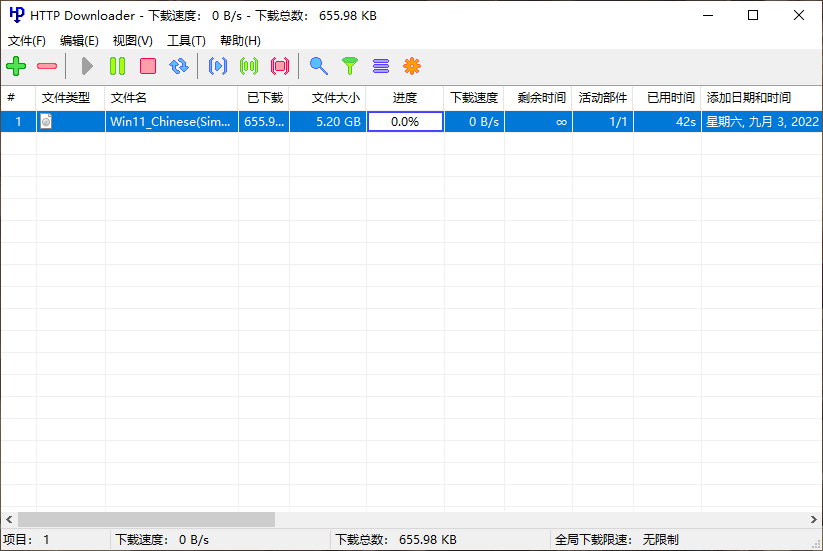Open the 工具(T) menu
823x551 pixels.
[x=186, y=40]
